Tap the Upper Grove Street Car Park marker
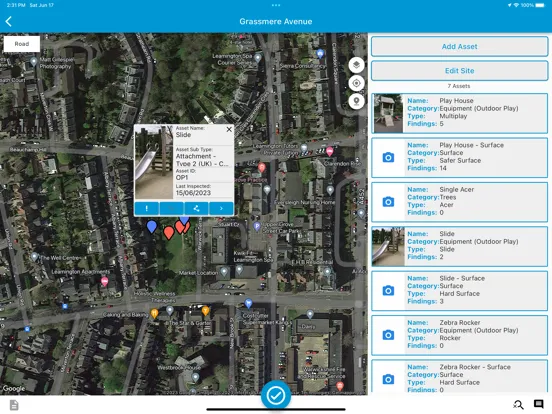Viewport: 552px width, 414px height. (257, 226)
